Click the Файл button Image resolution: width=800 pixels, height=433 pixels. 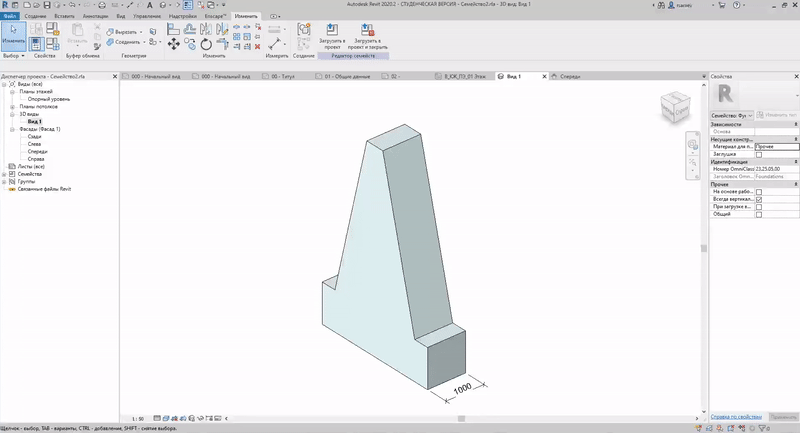point(9,17)
